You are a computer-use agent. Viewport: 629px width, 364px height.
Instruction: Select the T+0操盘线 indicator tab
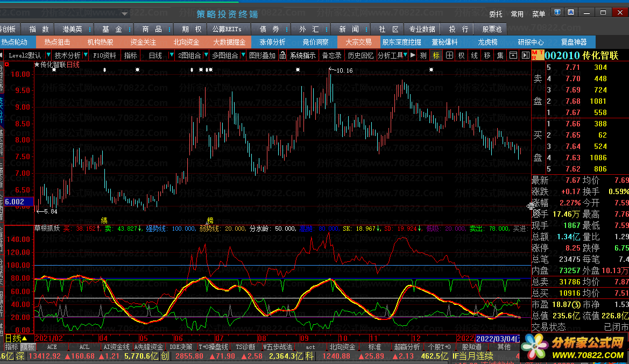tap(214, 347)
